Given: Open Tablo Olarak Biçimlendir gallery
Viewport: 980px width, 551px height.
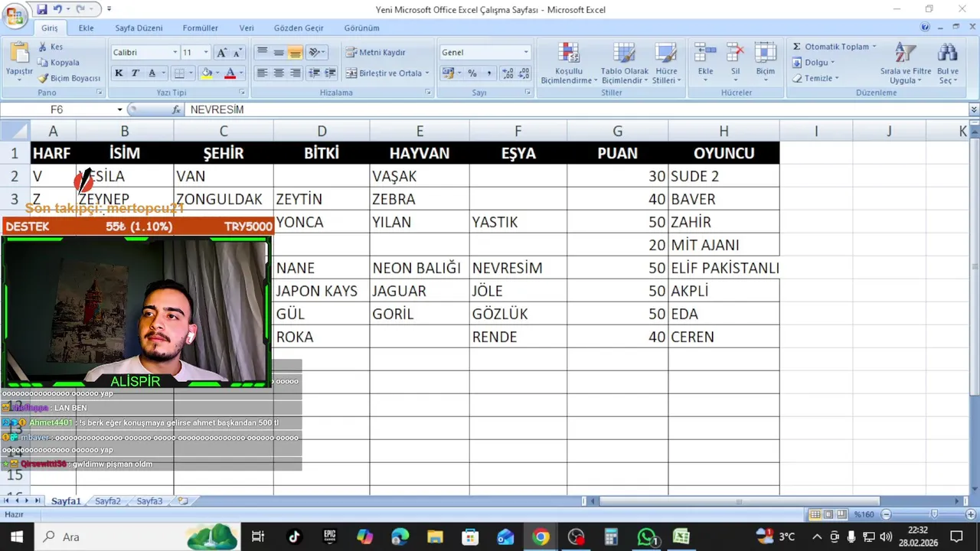Looking at the screenshot, I should [x=625, y=63].
